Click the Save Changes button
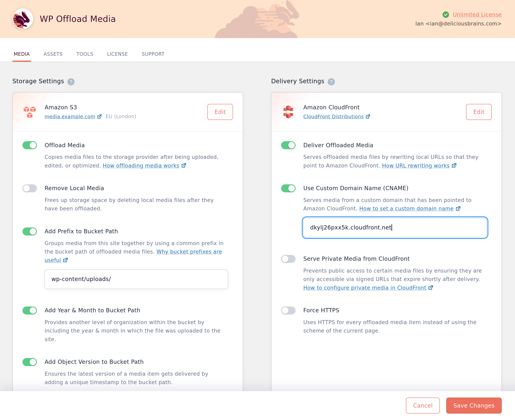 (474, 406)
